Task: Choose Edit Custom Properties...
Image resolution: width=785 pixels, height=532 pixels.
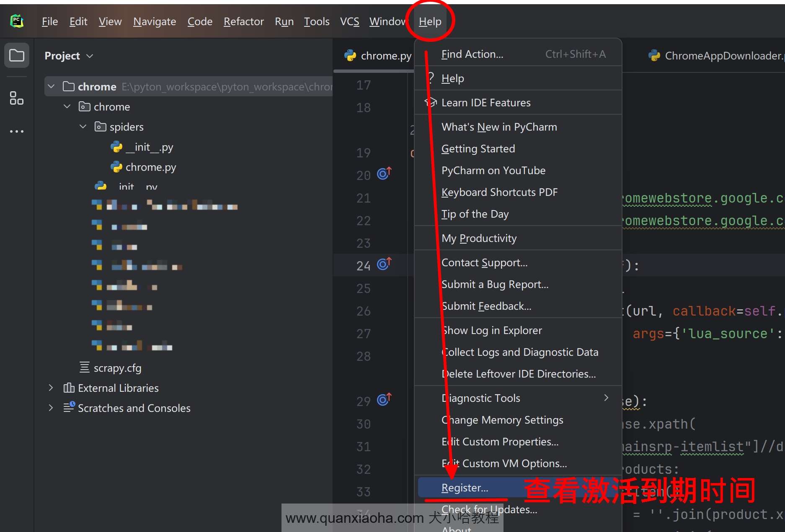Action: (x=518, y=442)
